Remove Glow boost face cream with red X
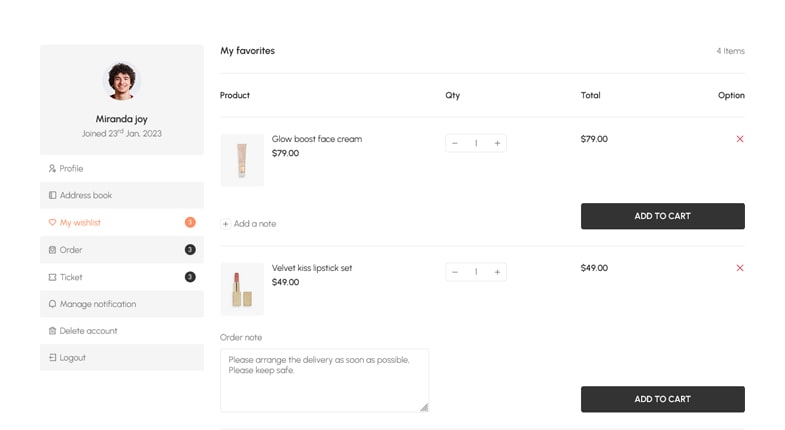 pos(740,139)
